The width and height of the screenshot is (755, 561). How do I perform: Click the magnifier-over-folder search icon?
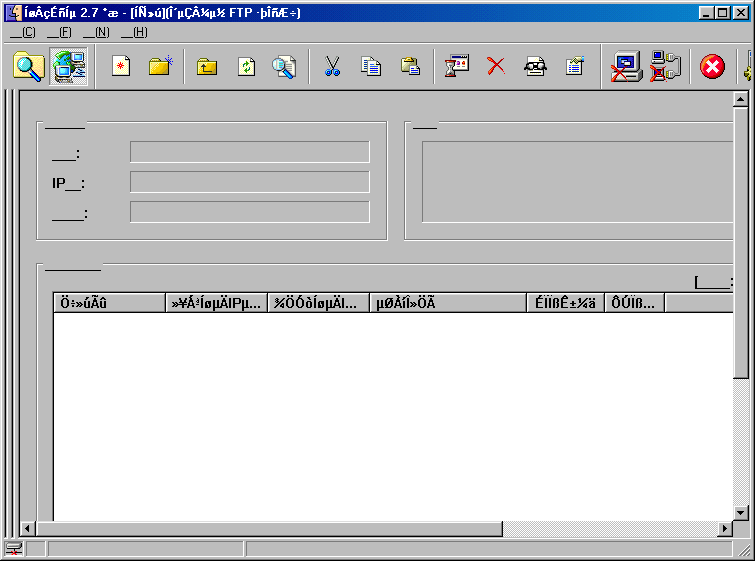coord(29,67)
